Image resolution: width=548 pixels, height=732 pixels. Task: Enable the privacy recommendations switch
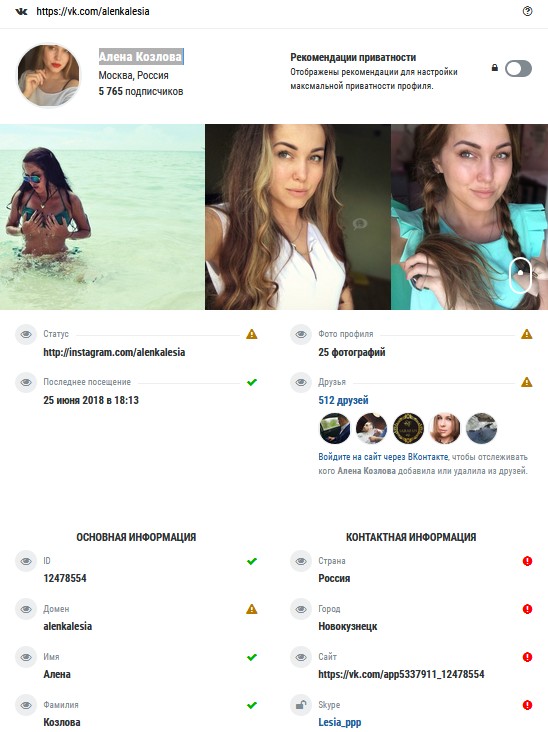coord(518,69)
